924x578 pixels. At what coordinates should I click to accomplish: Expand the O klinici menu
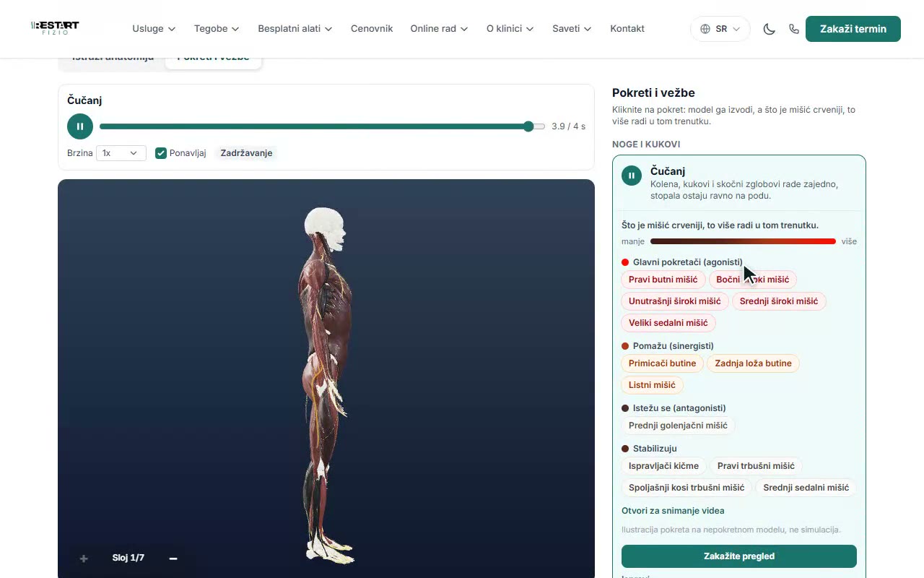[510, 29]
